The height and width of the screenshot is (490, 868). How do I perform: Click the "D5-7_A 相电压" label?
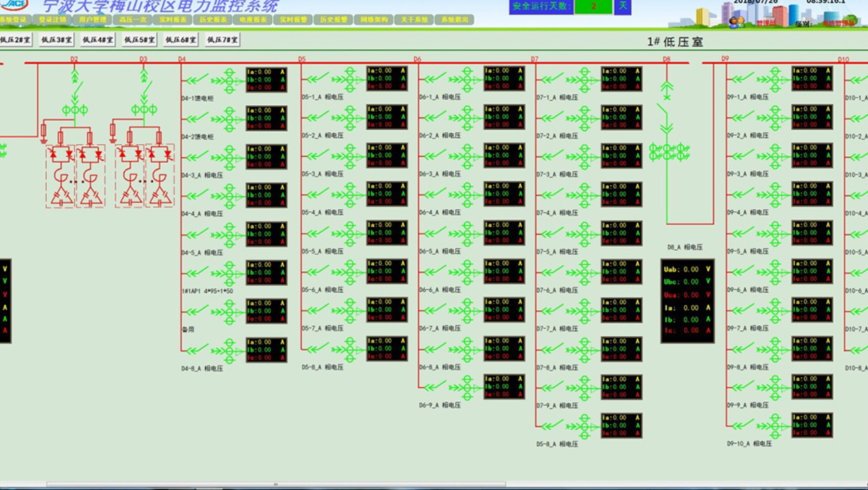pos(323,329)
